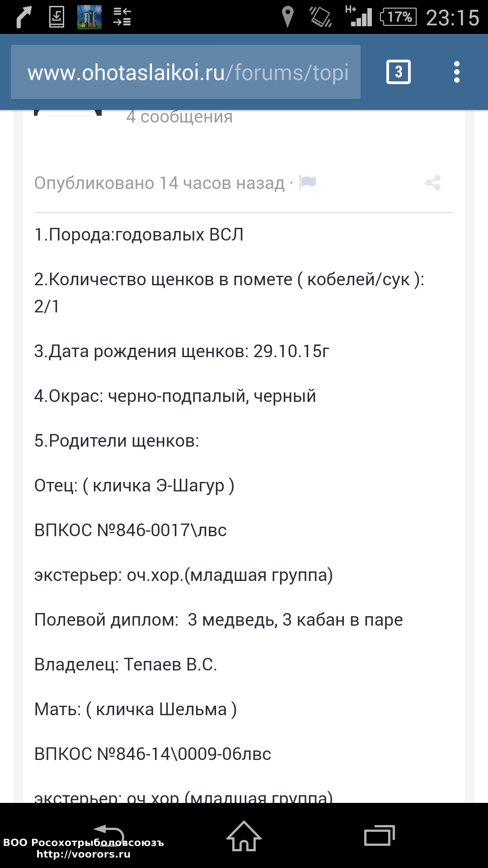Image resolution: width=488 pixels, height=868 pixels.
Task: Tap the 17% battery indicator
Action: click(x=399, y=17)
